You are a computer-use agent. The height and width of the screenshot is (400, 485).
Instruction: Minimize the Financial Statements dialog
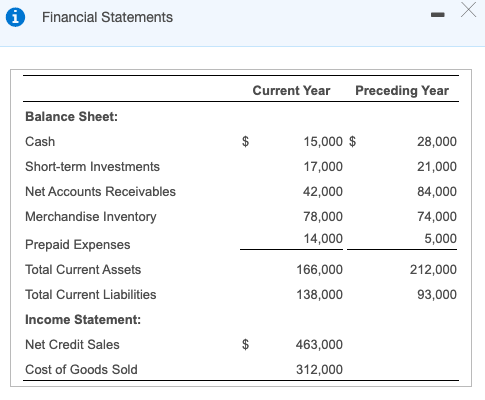pyautogui.click(x=437, y=15)
